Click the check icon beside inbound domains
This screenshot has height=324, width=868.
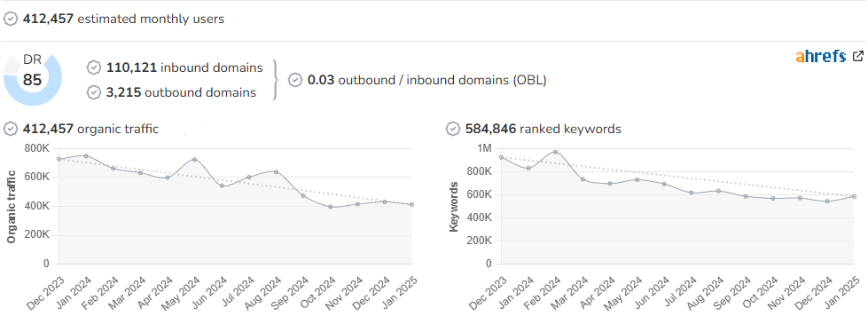pos(94,67)
